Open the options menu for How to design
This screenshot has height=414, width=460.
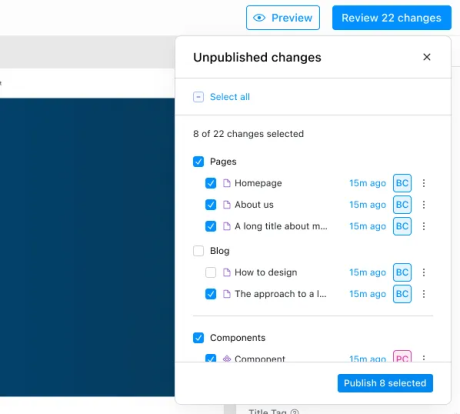[x=424, y=272]
